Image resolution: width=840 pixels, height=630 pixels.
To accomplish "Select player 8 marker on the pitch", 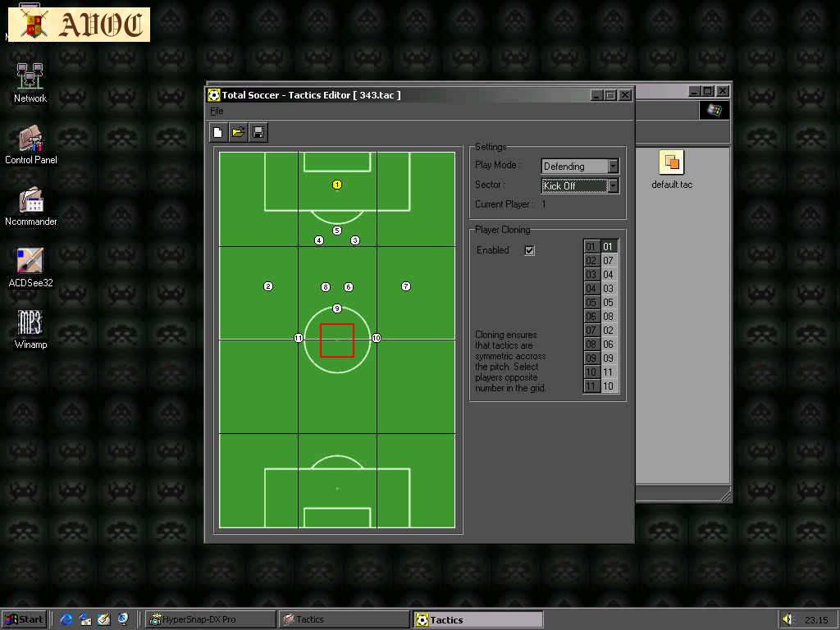I will [326, 287].
